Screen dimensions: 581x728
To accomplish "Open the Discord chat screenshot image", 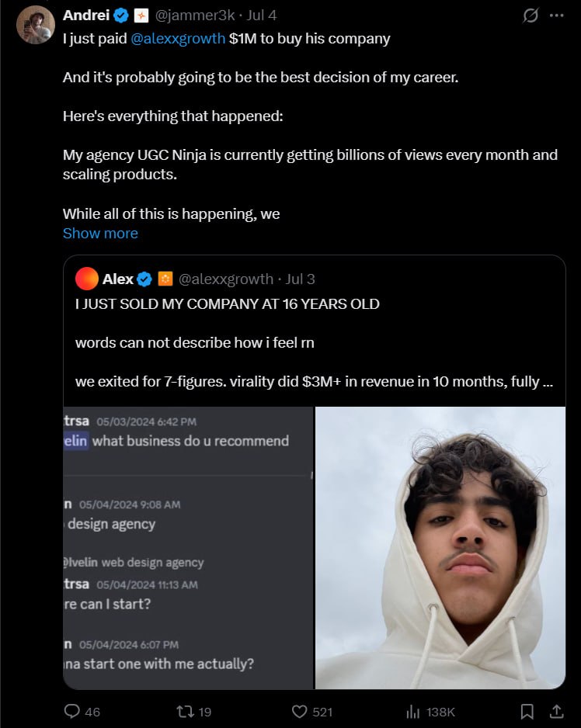I will (x=188, y=547).
